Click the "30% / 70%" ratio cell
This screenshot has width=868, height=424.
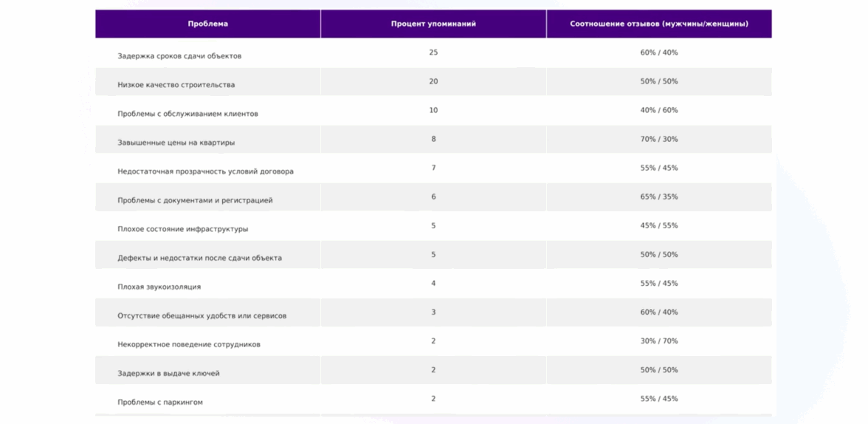(658, 341)
